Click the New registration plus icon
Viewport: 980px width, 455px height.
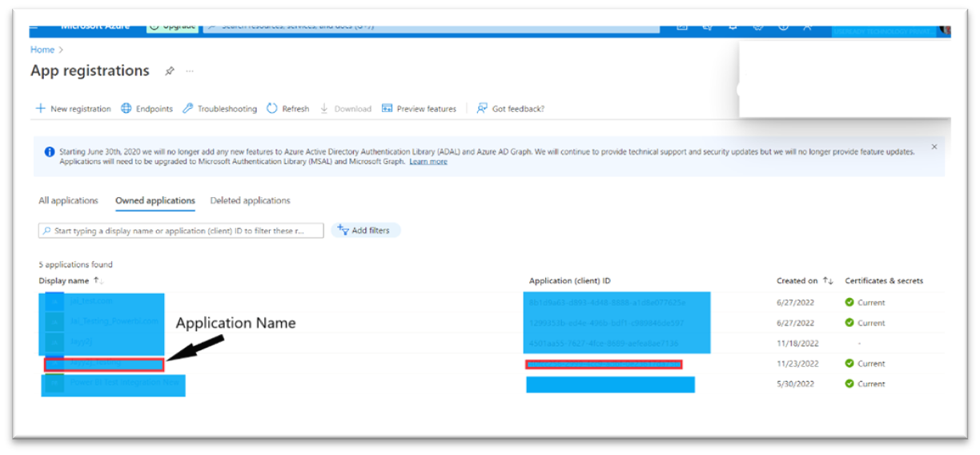(x=41, y=109)
